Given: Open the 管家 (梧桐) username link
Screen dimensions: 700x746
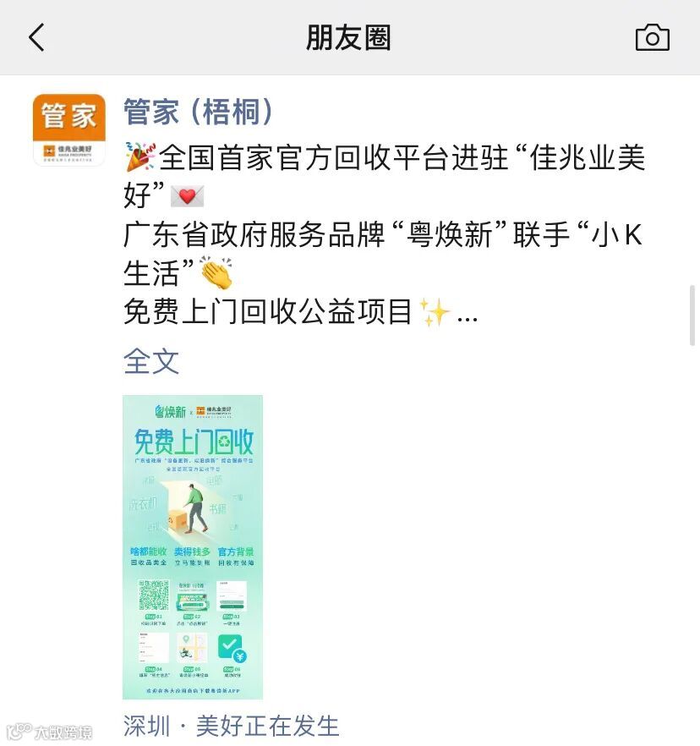Looking at the screenshot, I should pos(199,112).
